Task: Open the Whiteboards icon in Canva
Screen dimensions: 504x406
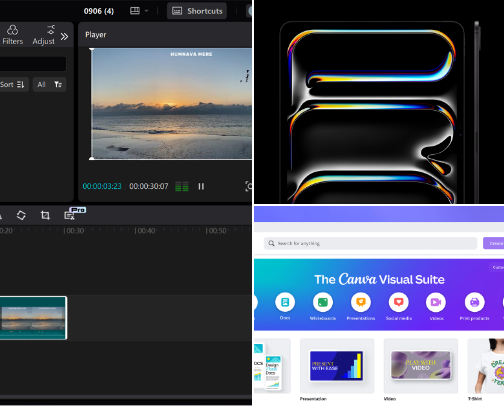Action: tap(323, 302)
